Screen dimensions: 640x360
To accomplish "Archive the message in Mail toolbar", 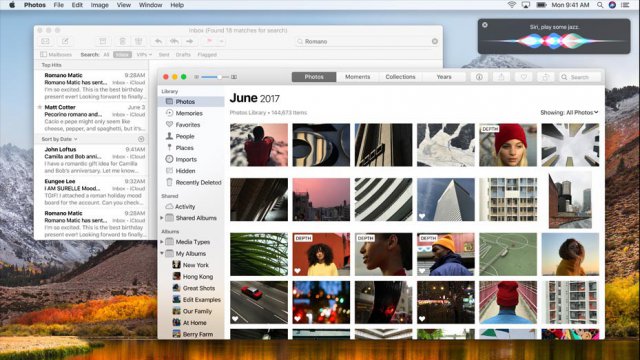I will [x=102, y=41].
